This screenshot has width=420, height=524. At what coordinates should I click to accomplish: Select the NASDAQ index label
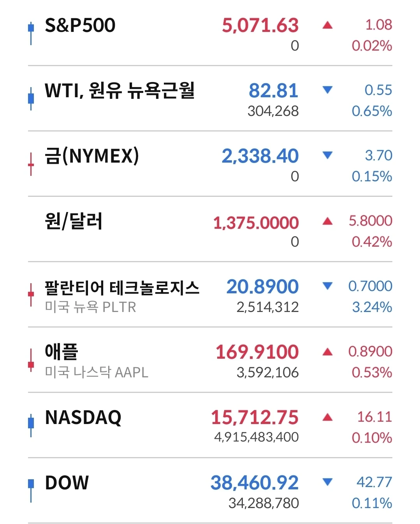pos(83,417)
